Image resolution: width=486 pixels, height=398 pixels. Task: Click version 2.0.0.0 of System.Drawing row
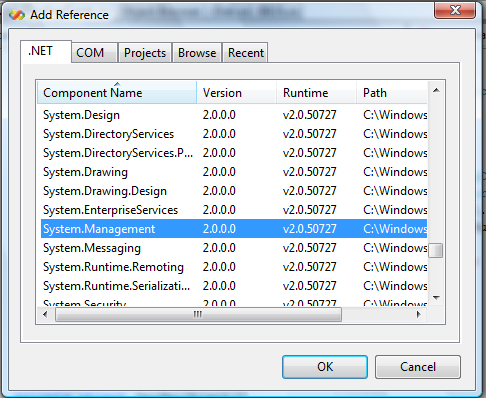click(219, 172)
